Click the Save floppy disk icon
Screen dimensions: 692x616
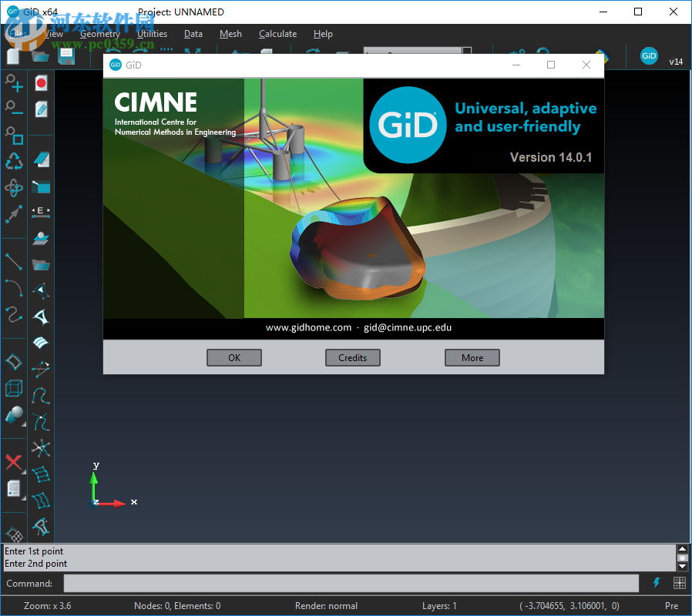(x=66, y=56)
